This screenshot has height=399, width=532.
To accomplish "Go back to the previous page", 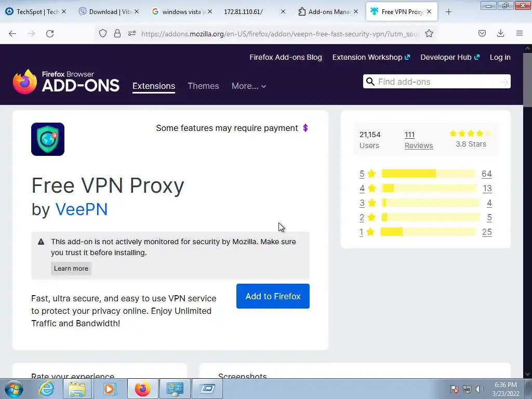I will [x=12, y=34].
